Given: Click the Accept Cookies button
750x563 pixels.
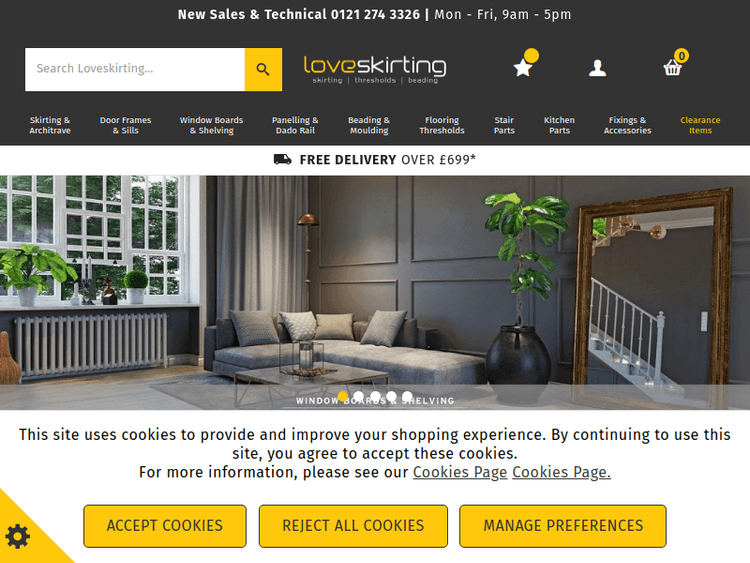Looking at the screenshot, I should click(x=165, y=526).
